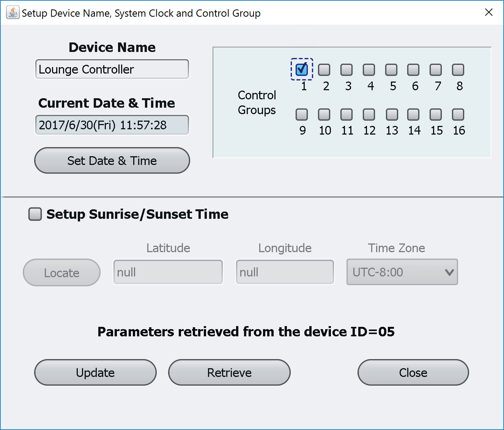Image resolution: width=504 pixels, height=430 pixels.
Task: Enable control group 12 checkbox
Action: (369, 115)
